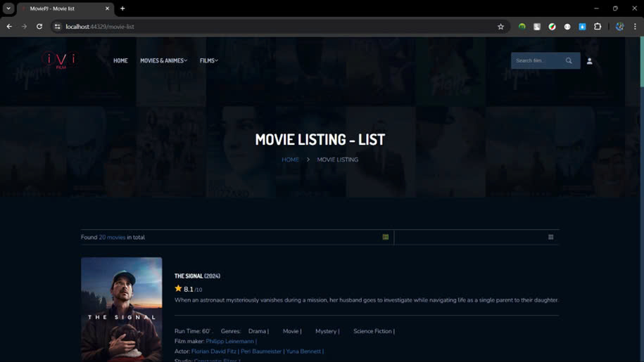Open actor Florian David Fitz link
644x362 pixels.
coord(214,351)
